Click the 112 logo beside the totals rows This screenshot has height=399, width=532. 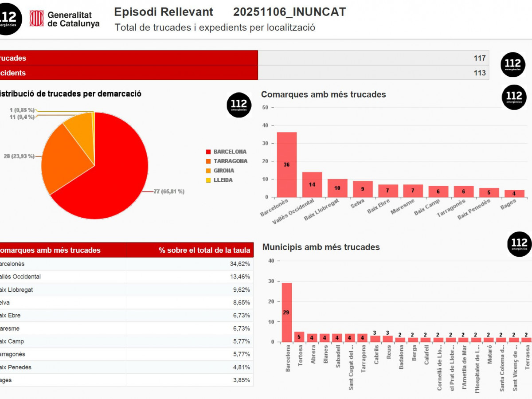coord(513,65)
